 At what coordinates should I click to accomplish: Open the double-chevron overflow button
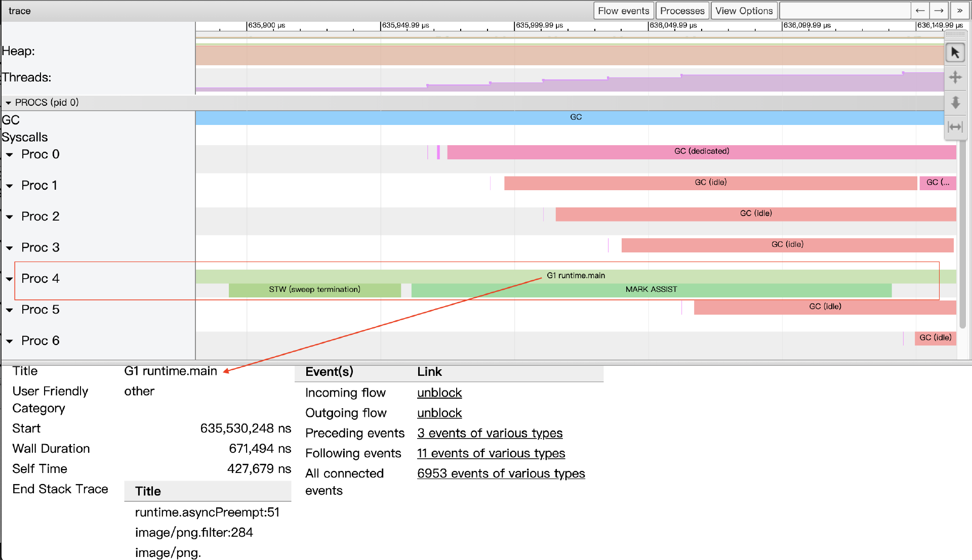pyautogui.click(x=959, y=11)
